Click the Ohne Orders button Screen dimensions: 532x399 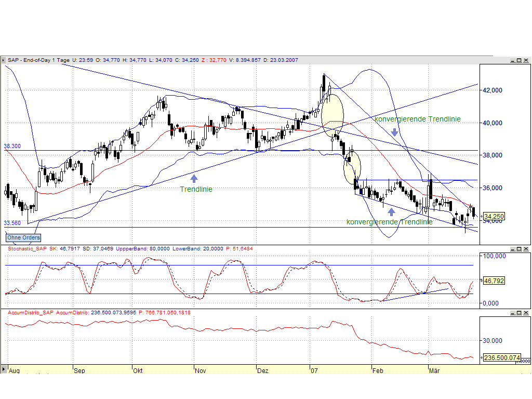click(x=23, y=238)
